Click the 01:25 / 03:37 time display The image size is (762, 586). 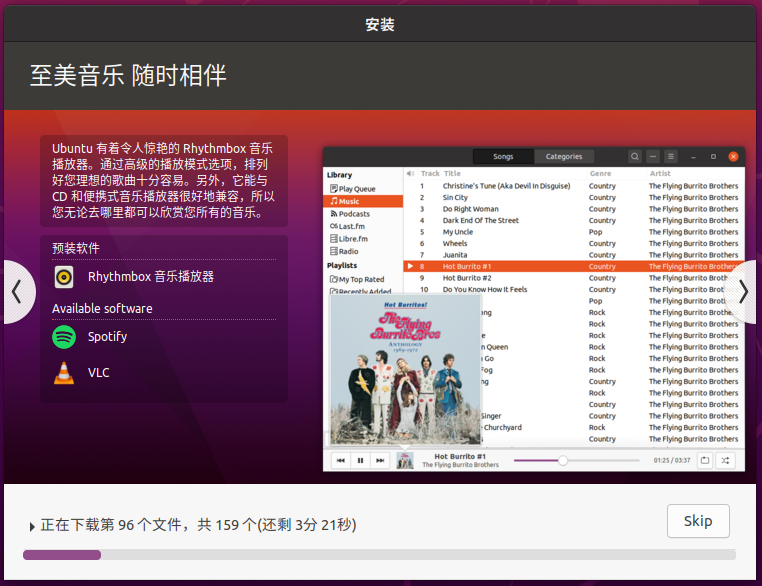pos(672,460)
